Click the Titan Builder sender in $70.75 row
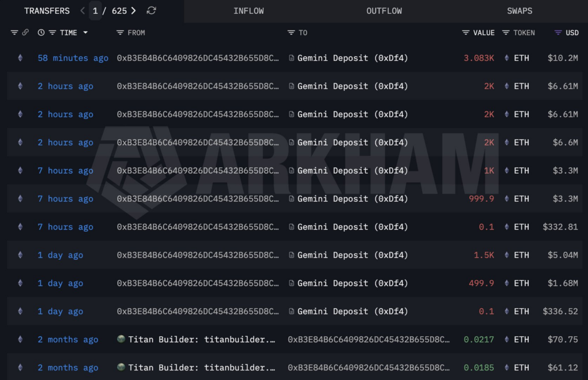This screenshot has width=588, height=380. [202, 339]
